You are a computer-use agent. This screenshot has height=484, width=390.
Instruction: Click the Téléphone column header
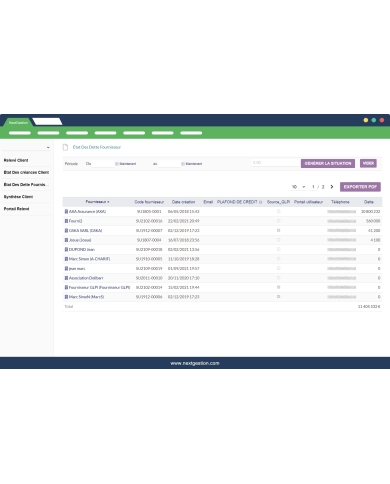(x=340, y=202)
